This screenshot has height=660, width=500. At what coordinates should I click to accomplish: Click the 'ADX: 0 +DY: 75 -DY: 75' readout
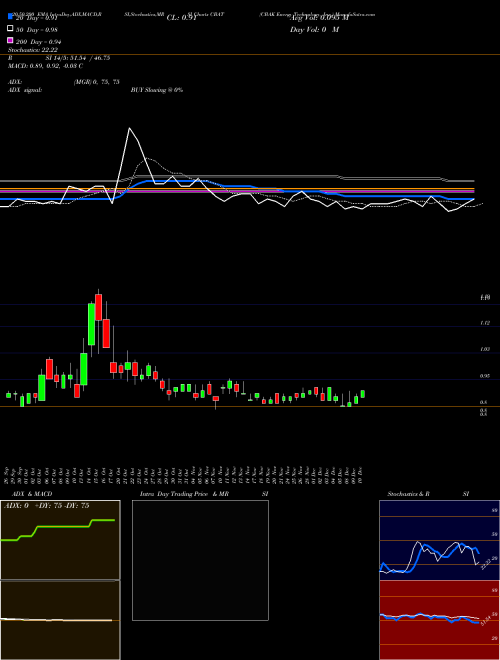46,506
